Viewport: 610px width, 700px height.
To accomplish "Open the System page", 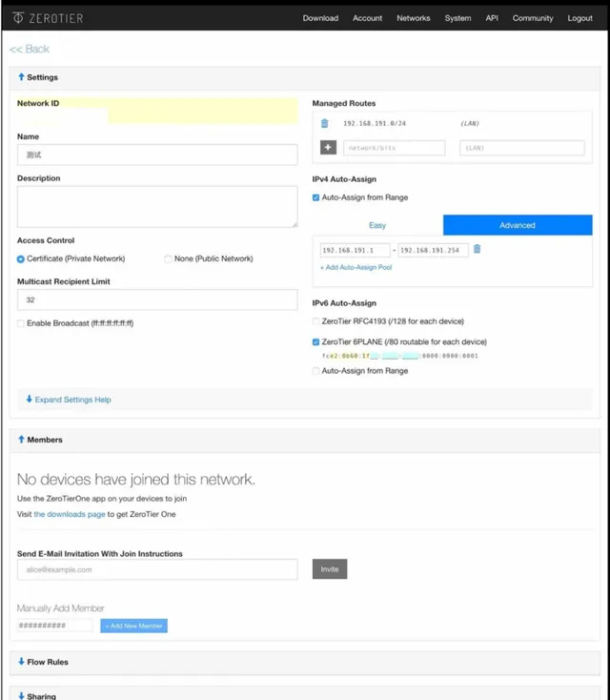I will [x=457, y=18].
